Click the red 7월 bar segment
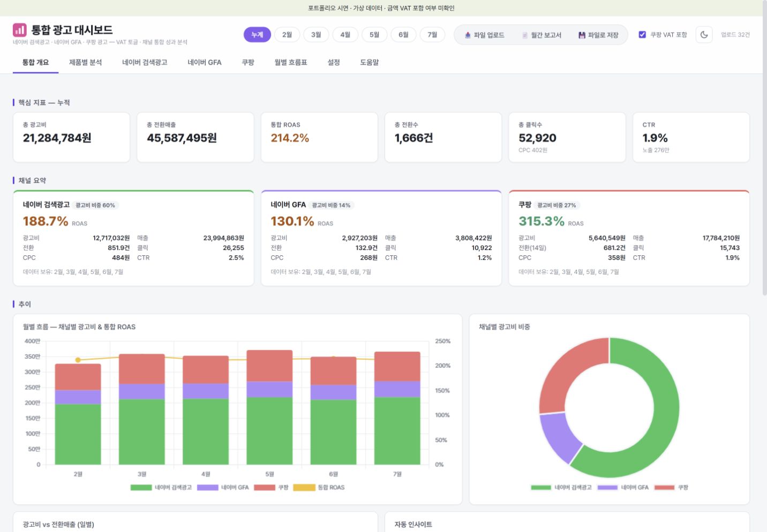 pyautogui.click(x=397, y=366)
